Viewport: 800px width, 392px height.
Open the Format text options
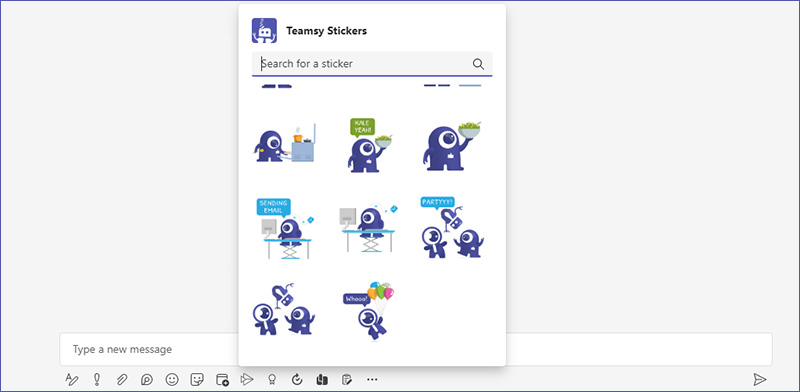point(72,379)
